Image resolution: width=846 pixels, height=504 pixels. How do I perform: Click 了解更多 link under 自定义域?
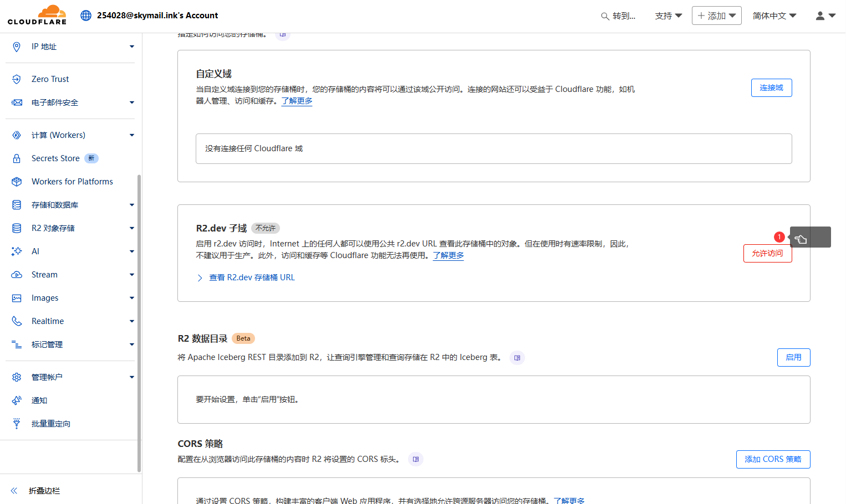point(297,101)
